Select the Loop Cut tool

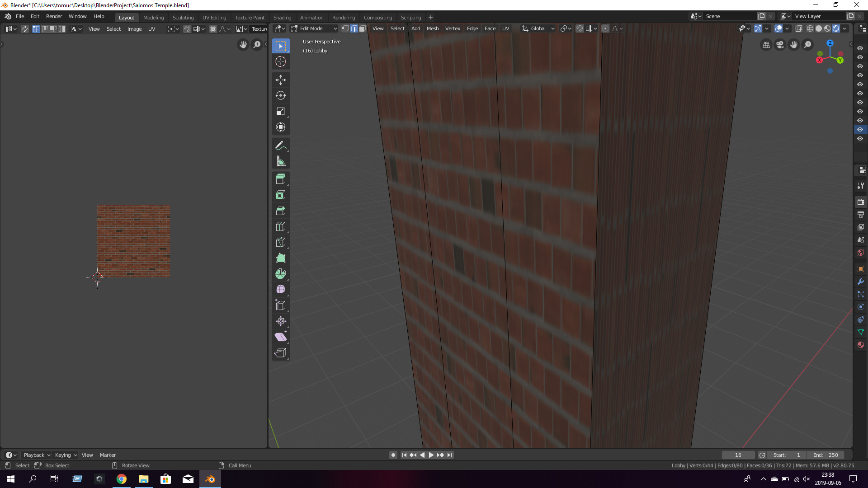point(281,226)
